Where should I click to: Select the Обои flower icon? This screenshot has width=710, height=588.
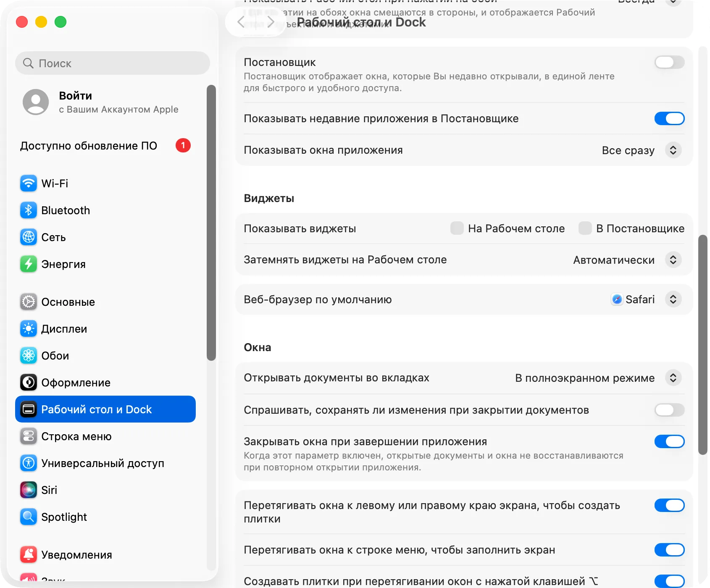coord(29,355)
